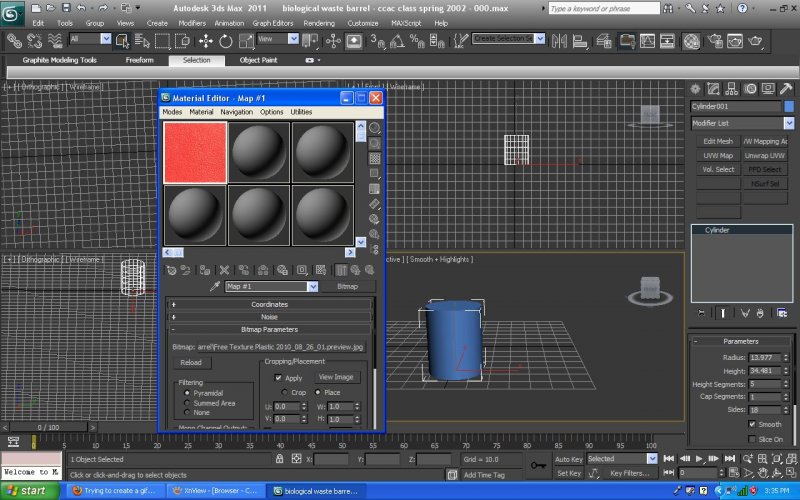
Task: Click Show Map in Viewport icon
Action: pos(321,270)
